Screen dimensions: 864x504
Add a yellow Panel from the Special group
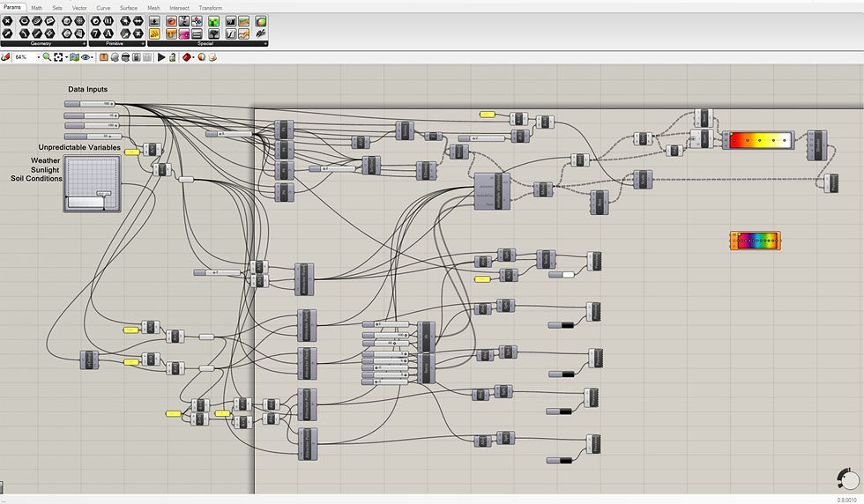(x=154, y=33)
